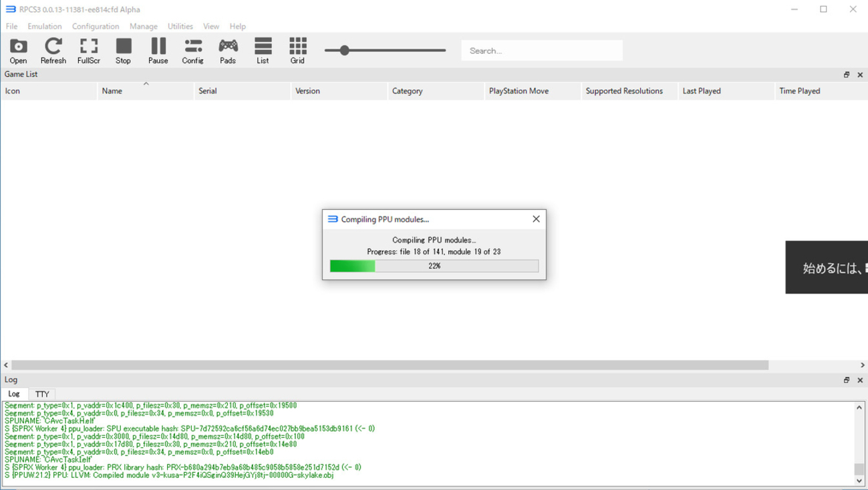Sort the game list by Icon column

[x=49, y=91]
